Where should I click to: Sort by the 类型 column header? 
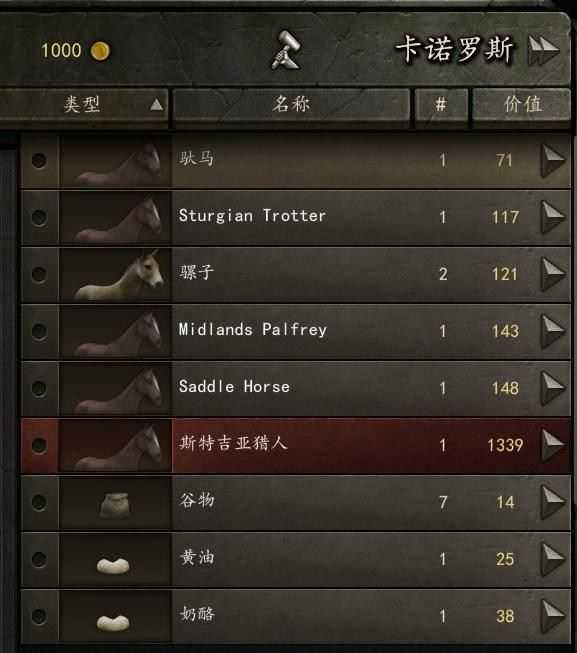(83, 105)
